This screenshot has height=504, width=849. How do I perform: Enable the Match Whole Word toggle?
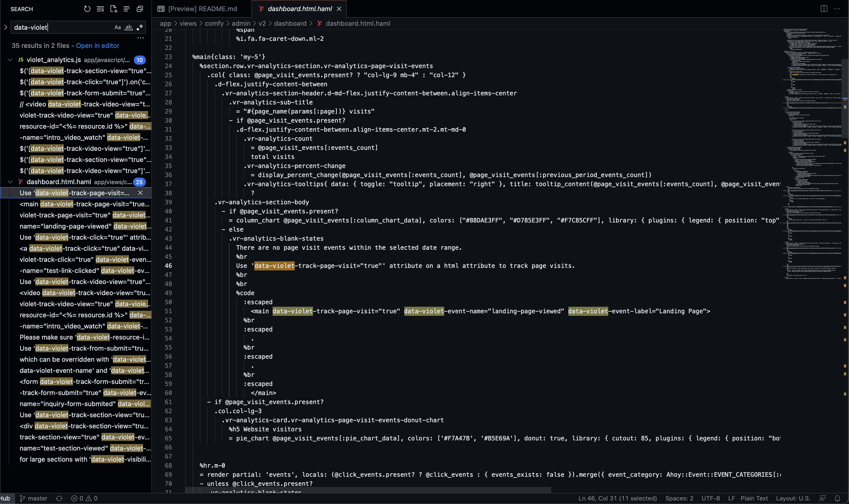coord(128,27)
